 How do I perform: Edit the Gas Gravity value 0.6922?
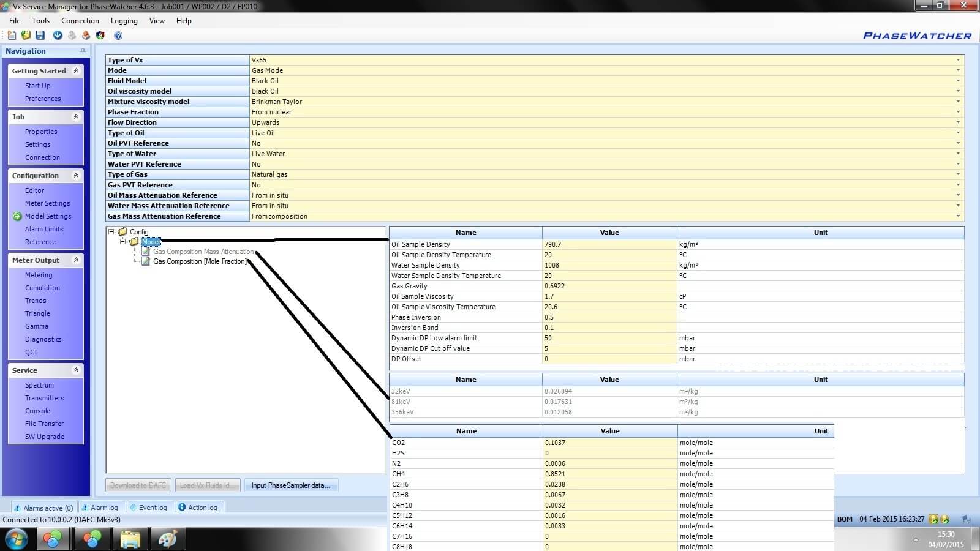tap(609, 286)
